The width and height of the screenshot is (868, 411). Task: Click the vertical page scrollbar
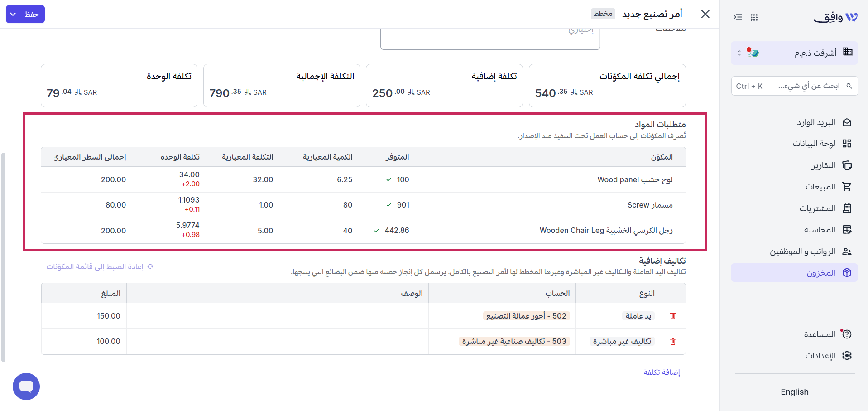pyautogui.click(x=4, y=257)
